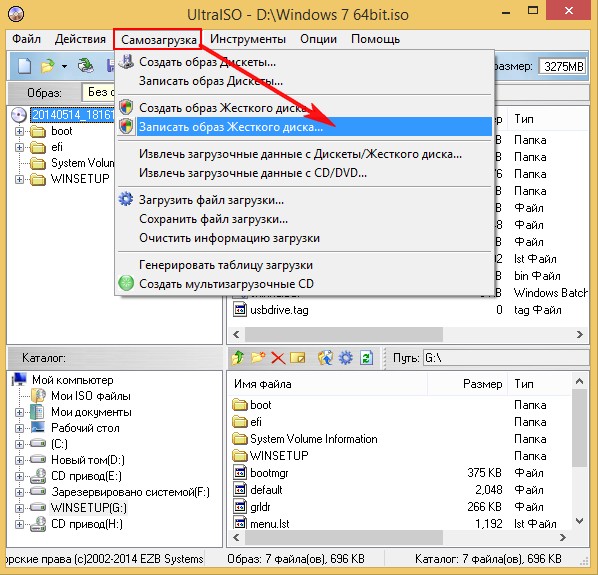
Task: Choose Записать образ Жесткого диска...
Action: pos(304,127)
